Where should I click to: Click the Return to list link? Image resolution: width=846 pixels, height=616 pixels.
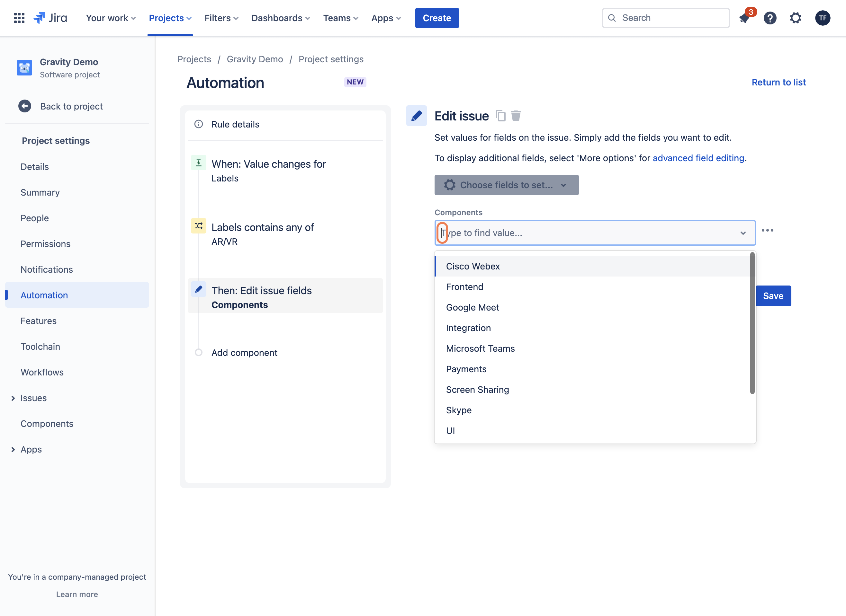[x=779, y=83]
